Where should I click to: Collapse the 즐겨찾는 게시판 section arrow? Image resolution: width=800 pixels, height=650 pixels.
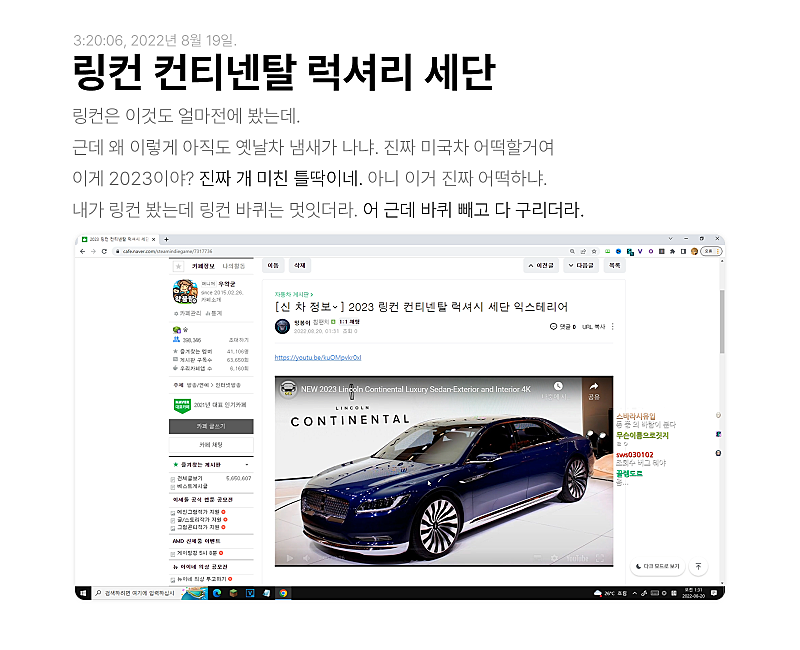pyautogui.click(x=247, y=465)
